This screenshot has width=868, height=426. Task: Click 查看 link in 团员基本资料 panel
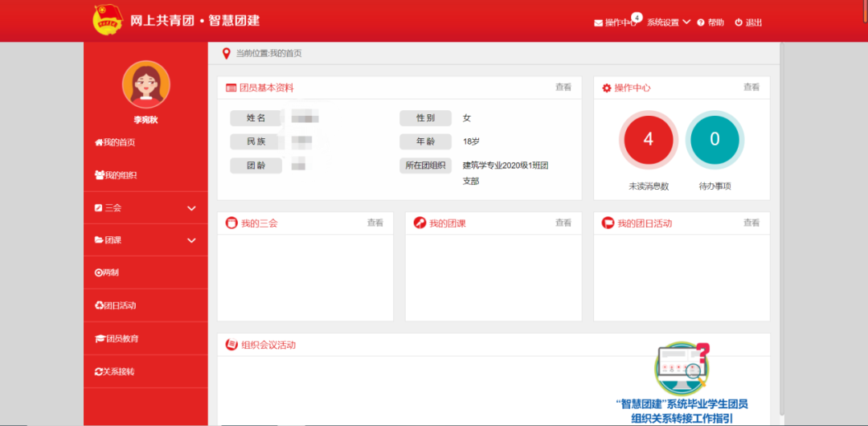pos(563,87)
